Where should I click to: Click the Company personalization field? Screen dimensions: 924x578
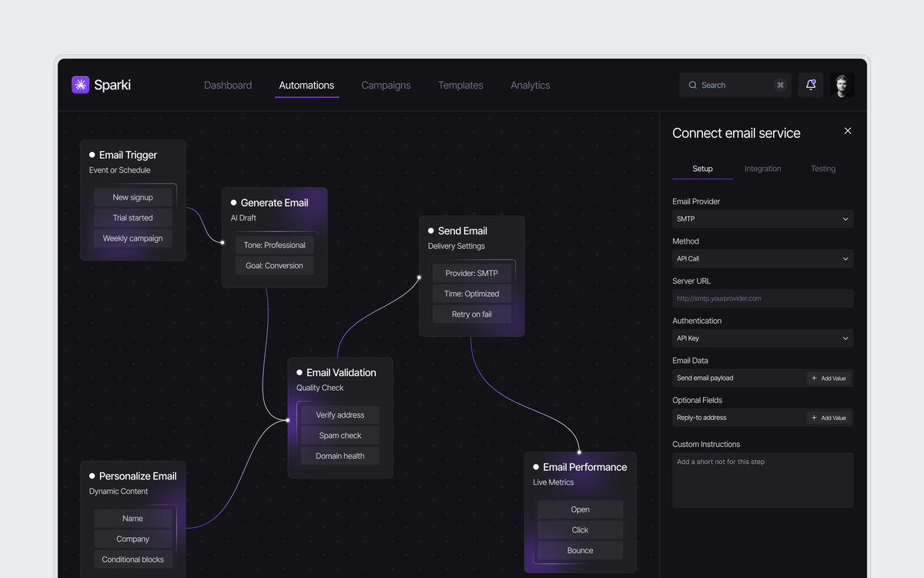132,539
